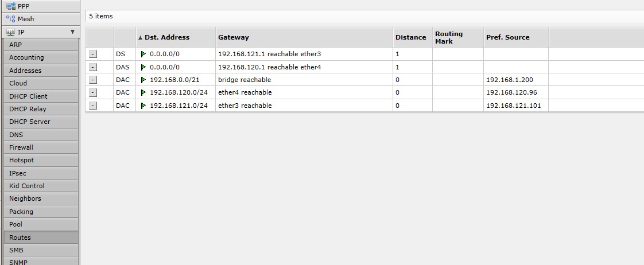Click the flag icon of the ether4 default route
Screen dimensions: 644x265
click(x=143, y=67)
